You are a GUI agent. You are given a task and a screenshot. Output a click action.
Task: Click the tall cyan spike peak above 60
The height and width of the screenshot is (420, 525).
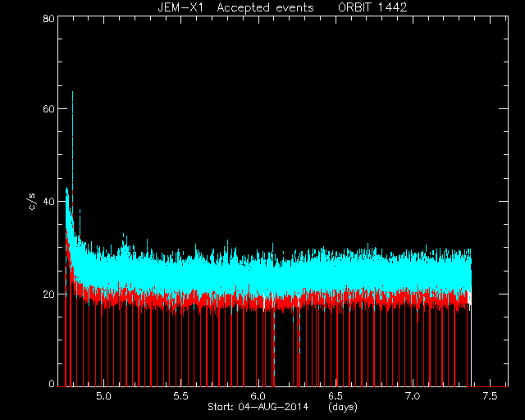(72, 94)
